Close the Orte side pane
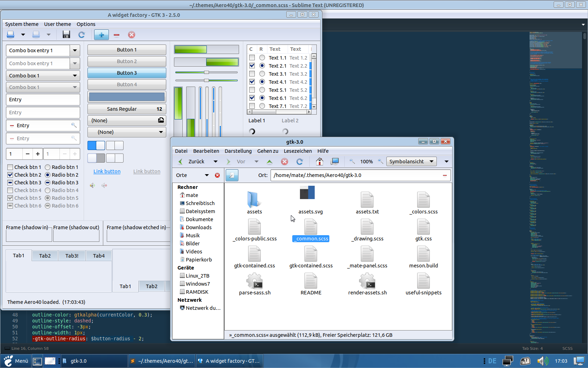The height and width of the screenshot is (368, 588). pos(217,175)
